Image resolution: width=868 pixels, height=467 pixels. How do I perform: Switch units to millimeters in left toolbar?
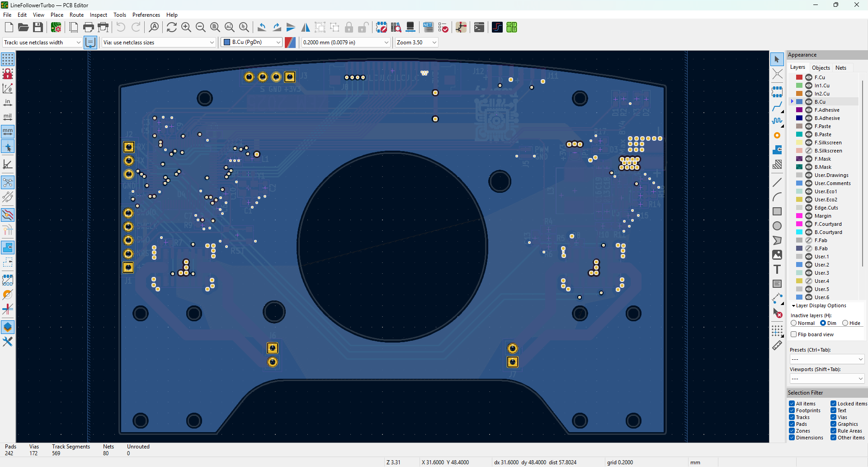[x=8, y=132]
